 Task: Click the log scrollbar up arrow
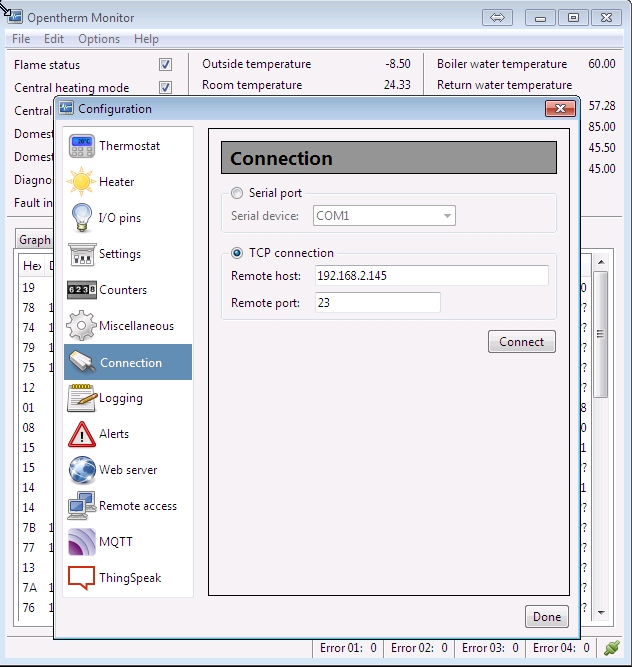click(x=601, y=262)
